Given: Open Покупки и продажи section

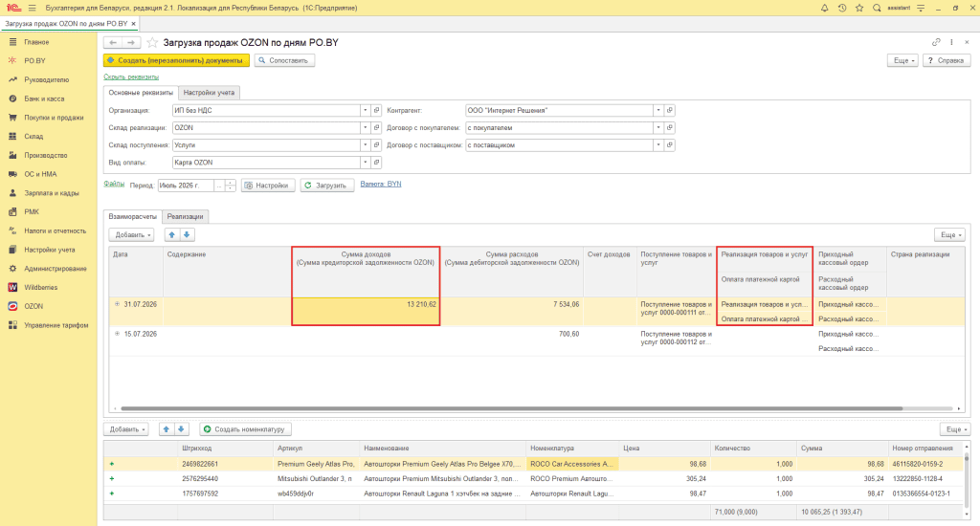Looking at the screenshot, I should tap(54, 118).
